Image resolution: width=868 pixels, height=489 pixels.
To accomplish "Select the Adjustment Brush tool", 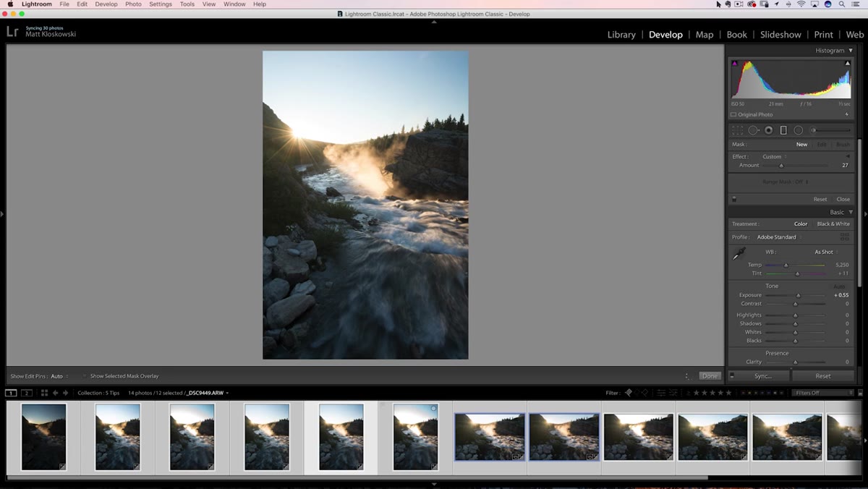I will 830,130.
